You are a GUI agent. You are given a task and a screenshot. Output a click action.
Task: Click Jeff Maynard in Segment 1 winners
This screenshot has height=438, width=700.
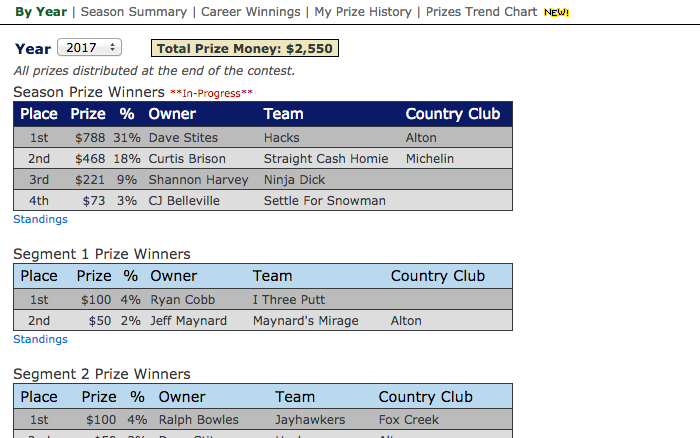189,321
